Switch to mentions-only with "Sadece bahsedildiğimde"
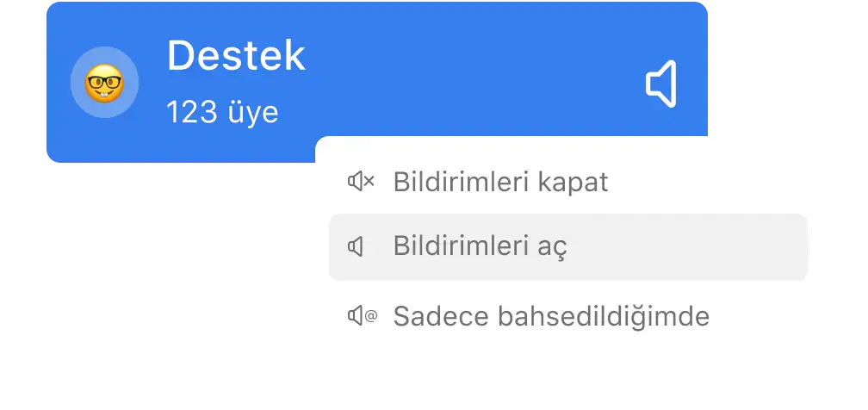The image size is (868, 410). 551,316
